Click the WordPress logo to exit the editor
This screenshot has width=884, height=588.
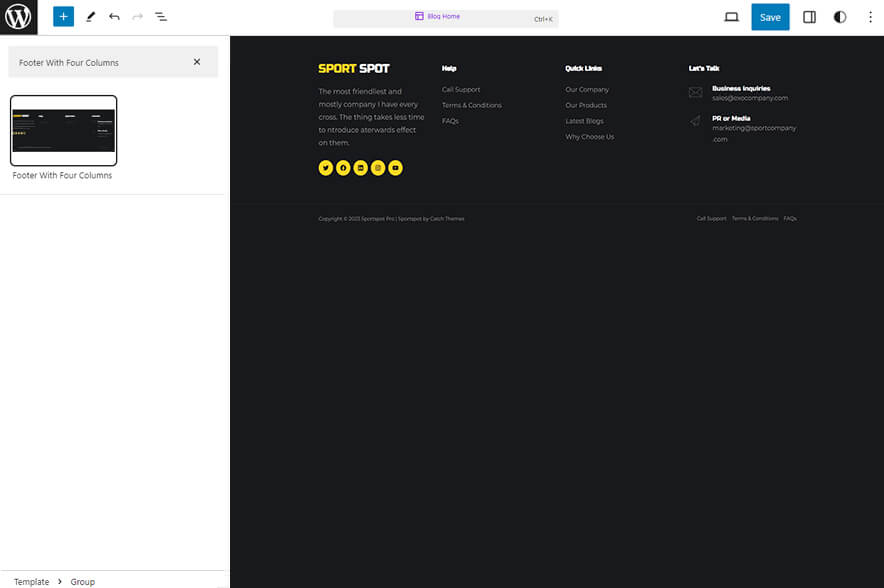(16, 16)
